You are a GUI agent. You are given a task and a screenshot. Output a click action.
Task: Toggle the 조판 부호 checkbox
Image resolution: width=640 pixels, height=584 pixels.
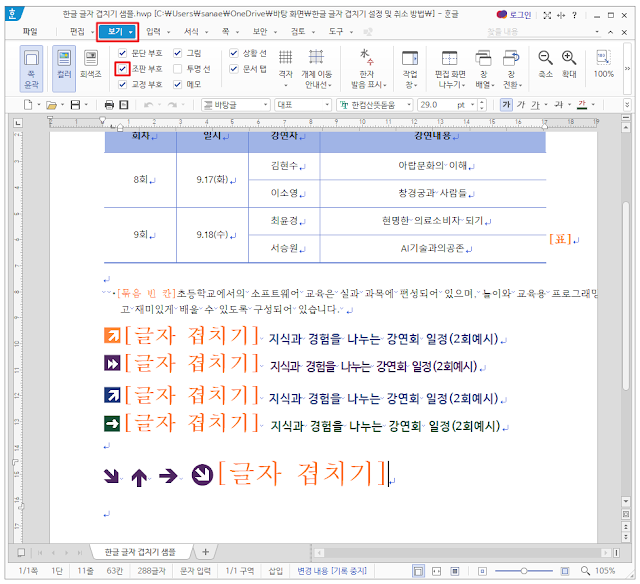[122, 69]
